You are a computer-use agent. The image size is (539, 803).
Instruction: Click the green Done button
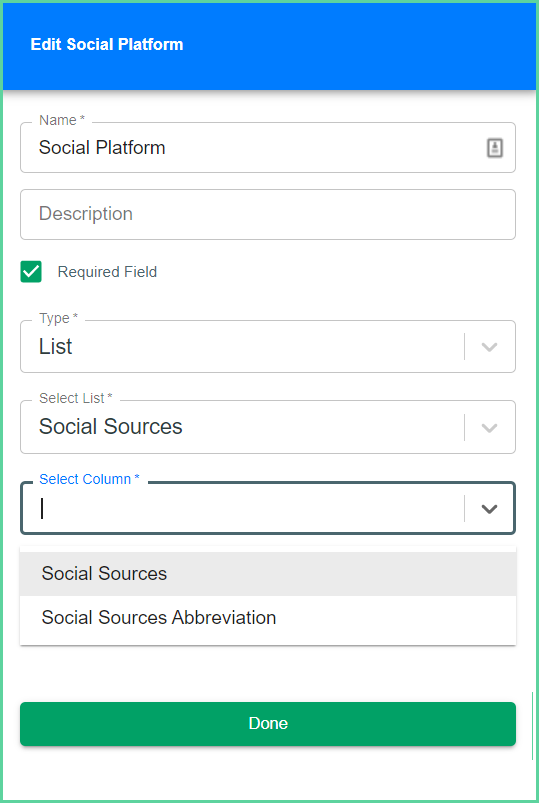click(268, 724)
